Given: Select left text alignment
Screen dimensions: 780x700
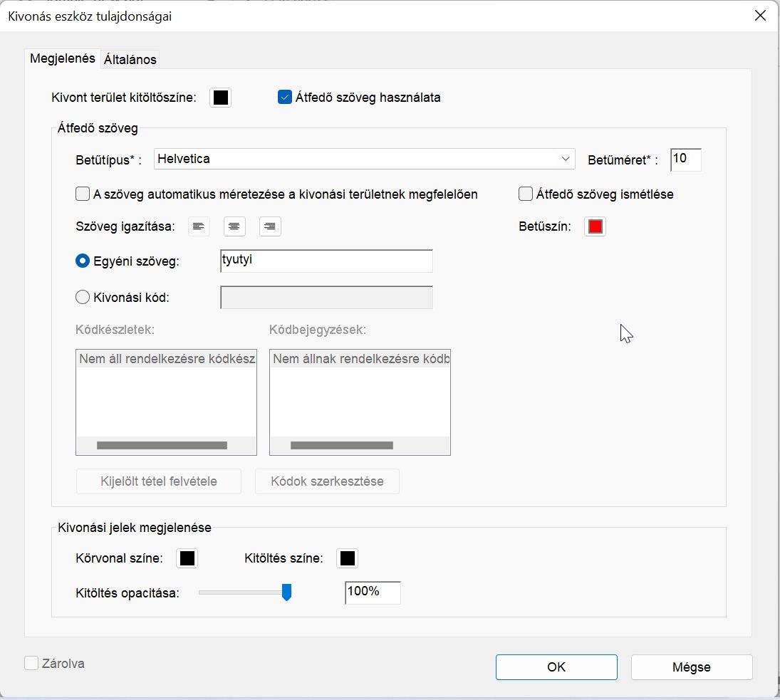Looking at the screenshot, I should click(199, 226).
